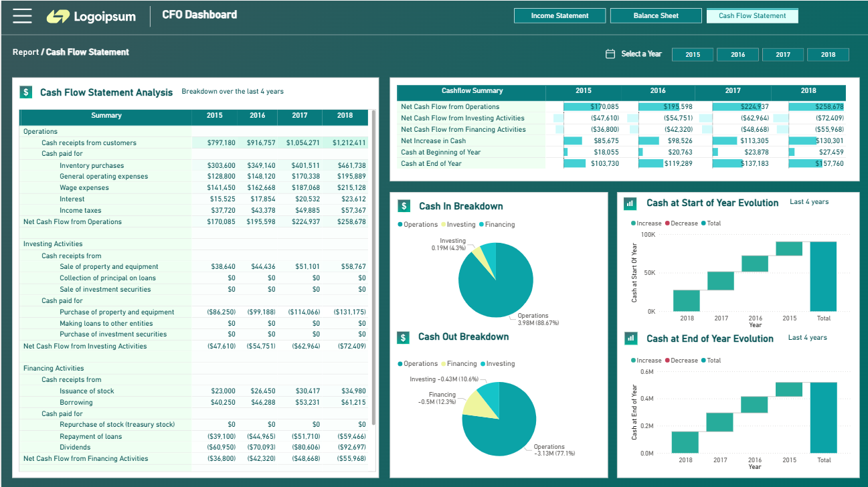868x487 pixels.
Task: Click the dollar icon next to Cash In Breakdown
Action: [404, 206]
